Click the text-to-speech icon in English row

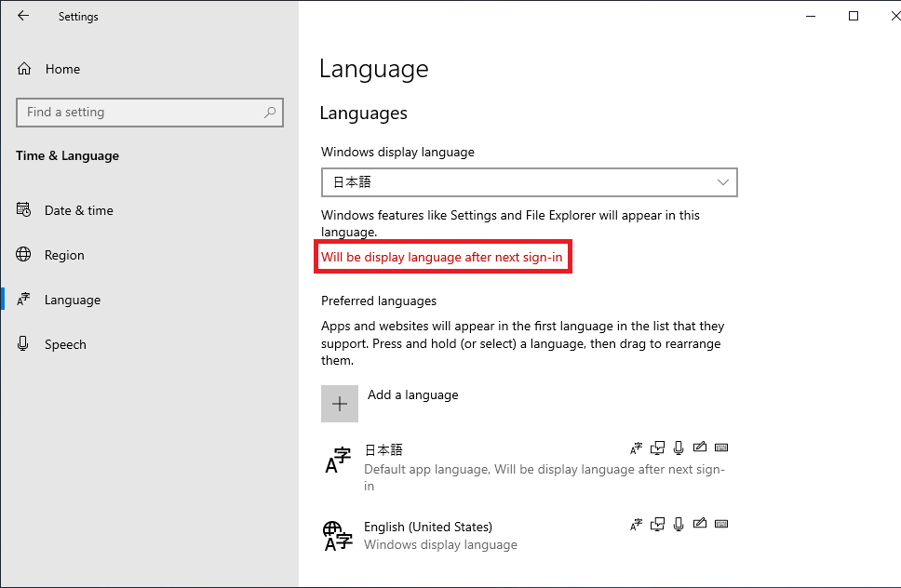pos(657,524)
